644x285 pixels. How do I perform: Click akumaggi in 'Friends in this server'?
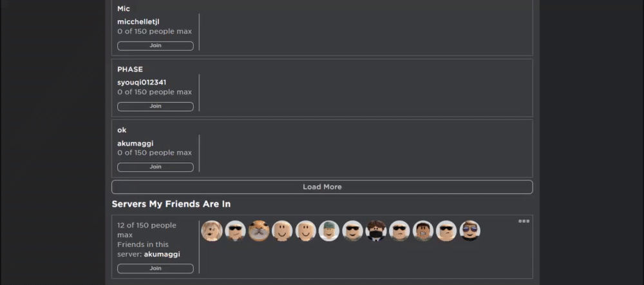pos(162,254)
